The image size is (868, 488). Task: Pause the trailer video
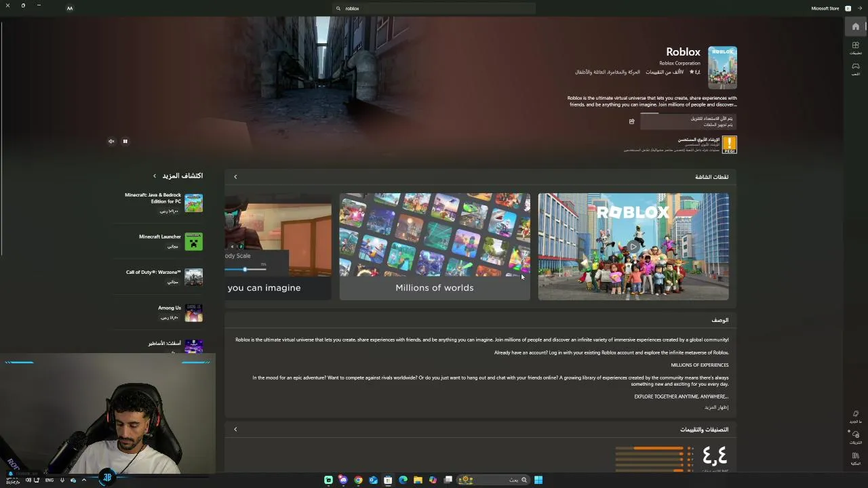pyautogui.click(x=125, y=141)
